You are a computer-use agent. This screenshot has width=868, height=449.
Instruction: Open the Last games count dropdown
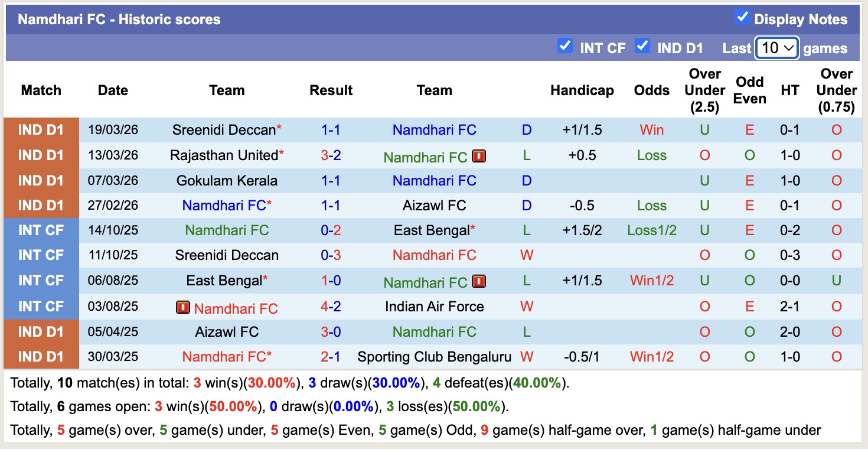[777, 48]
